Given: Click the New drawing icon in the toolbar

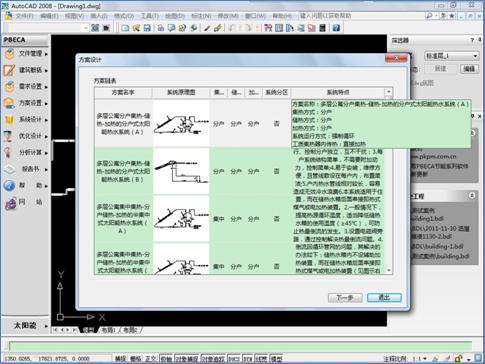Looking at the screenshot, I should [x=125, y=28].
